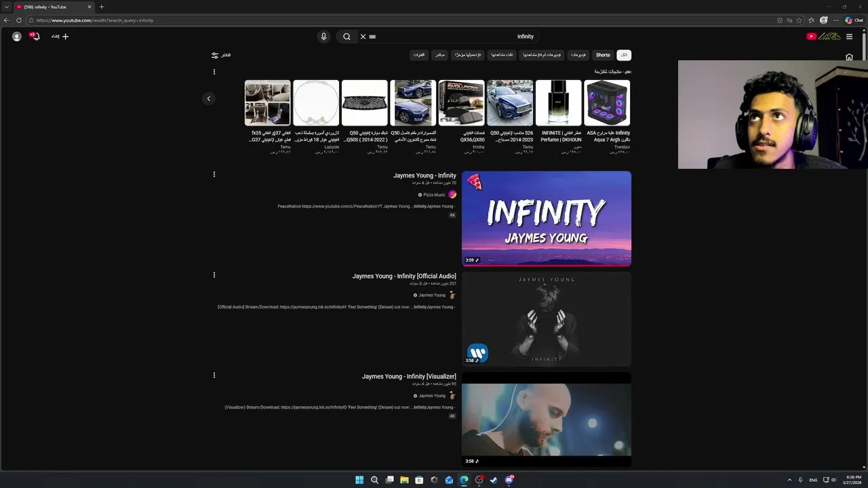Clear the search query with the X

tap(363, 37)
